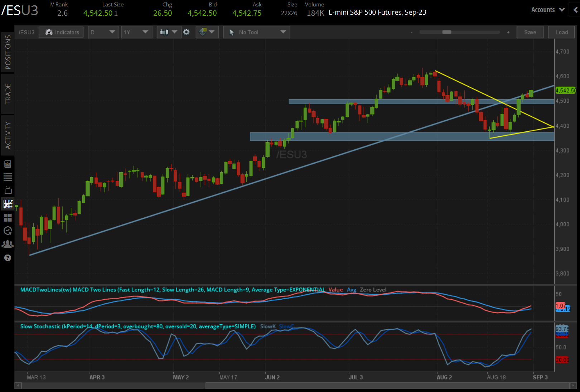
Task: Click the Load chart button
Action: pyautogui.click(x=561, y=32)
